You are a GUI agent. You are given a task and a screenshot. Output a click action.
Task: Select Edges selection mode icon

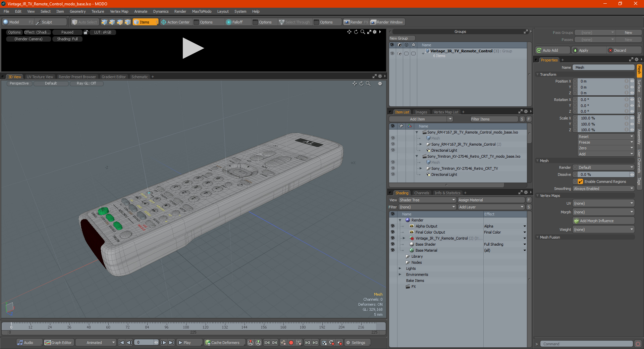(x=112, y=22)
